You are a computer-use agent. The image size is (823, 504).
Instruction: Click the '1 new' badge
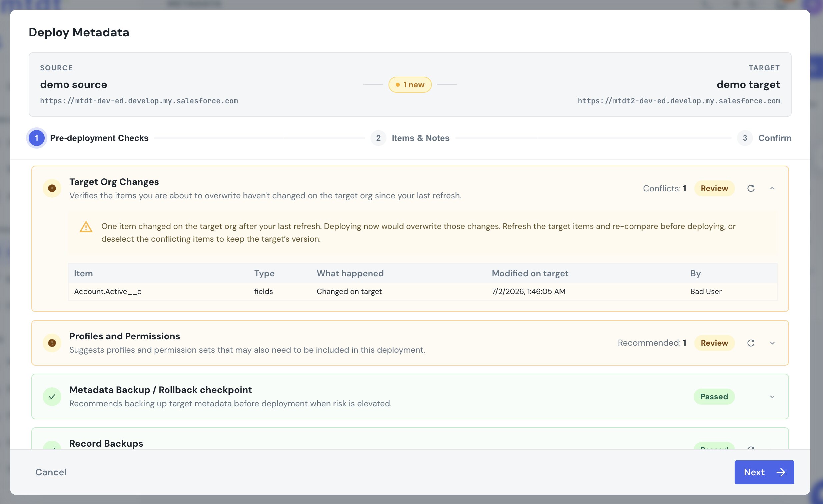(410, 84)
